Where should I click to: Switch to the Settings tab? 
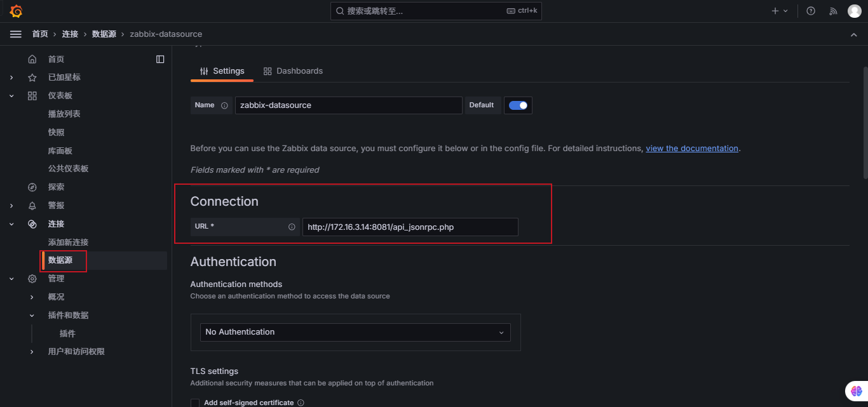[222, 71]
